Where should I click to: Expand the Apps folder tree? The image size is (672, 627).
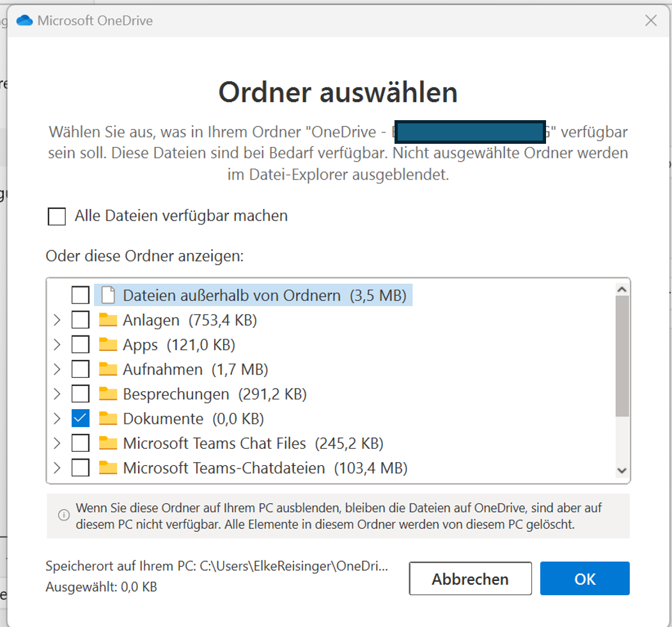point(57,344)
